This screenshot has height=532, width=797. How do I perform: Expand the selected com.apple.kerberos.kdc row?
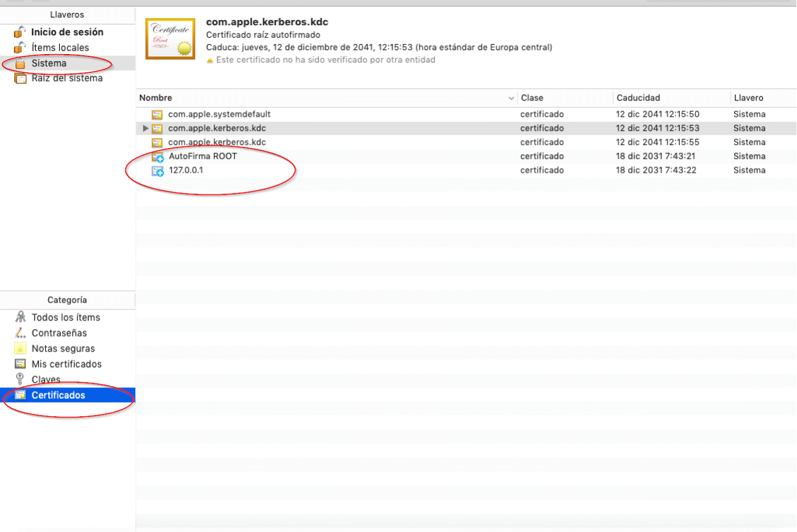pyautogui.click(x=146, y=128)
